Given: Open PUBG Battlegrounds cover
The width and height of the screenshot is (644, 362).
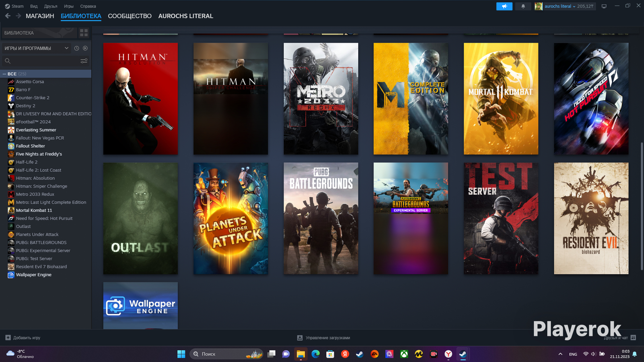Looking at the screenshot, I should pyautogui.click(x=321, y=218).
